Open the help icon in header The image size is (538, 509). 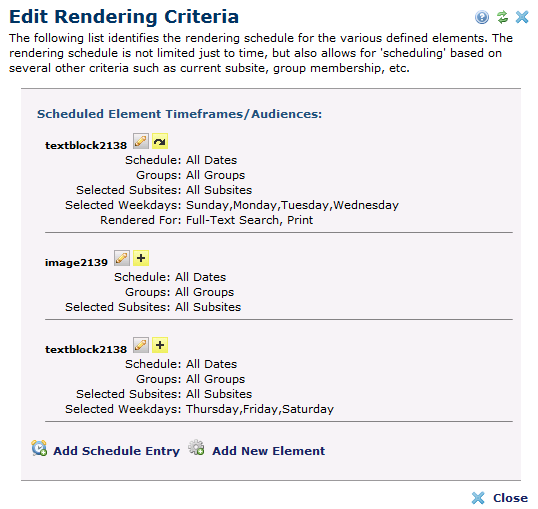coord(482,17)
